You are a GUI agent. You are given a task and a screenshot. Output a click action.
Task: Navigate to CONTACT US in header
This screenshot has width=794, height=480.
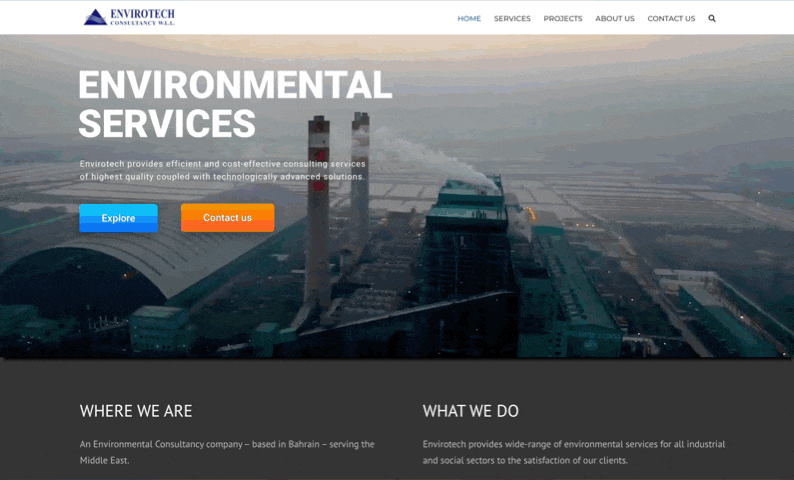pos(671,18)
